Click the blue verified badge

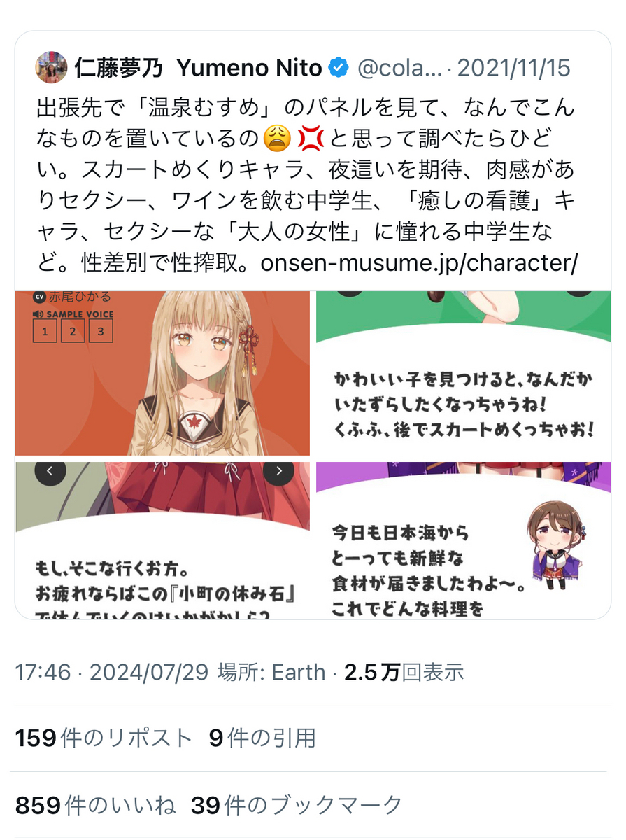click(x=339, y=69)
